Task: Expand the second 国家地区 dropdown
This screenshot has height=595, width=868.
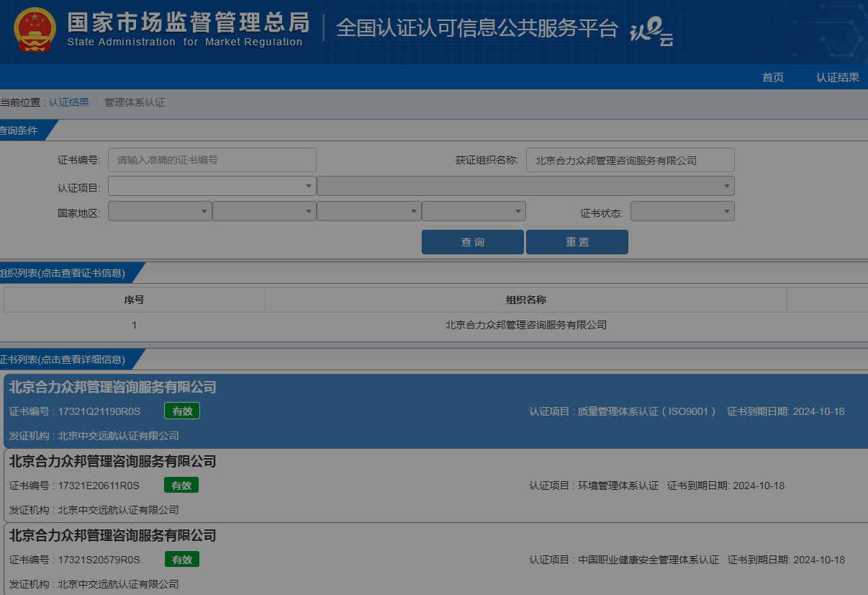Action: point(264,211)
